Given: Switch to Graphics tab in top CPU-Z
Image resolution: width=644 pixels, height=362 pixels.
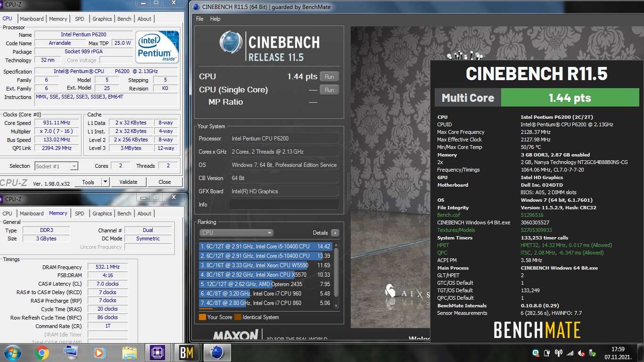Looking at the screenshot, I should click(102, 19).
